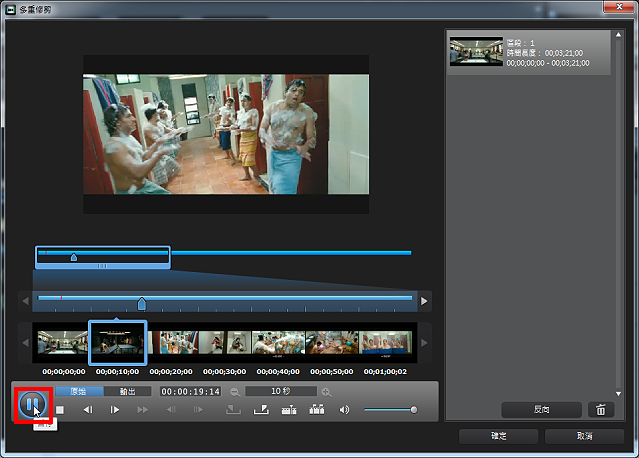Select the thumbnail at 00;00;50;00

pyautogui.click(x=332, y=342)
